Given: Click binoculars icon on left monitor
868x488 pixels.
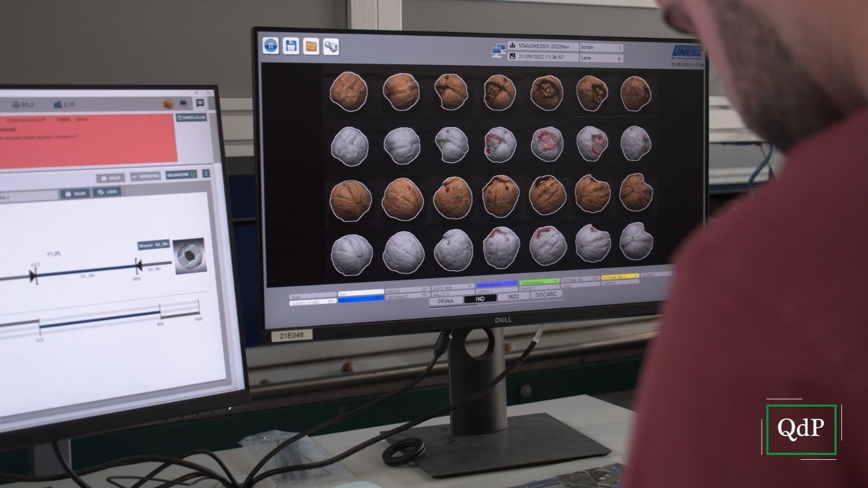Looking at the screenshot, I should [184, 104].
